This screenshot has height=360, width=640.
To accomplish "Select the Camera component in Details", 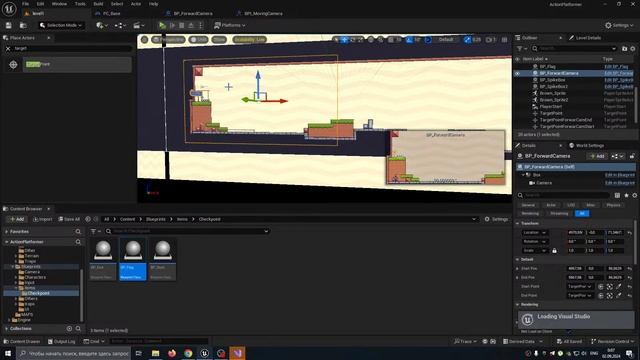I will coord(544,183).
